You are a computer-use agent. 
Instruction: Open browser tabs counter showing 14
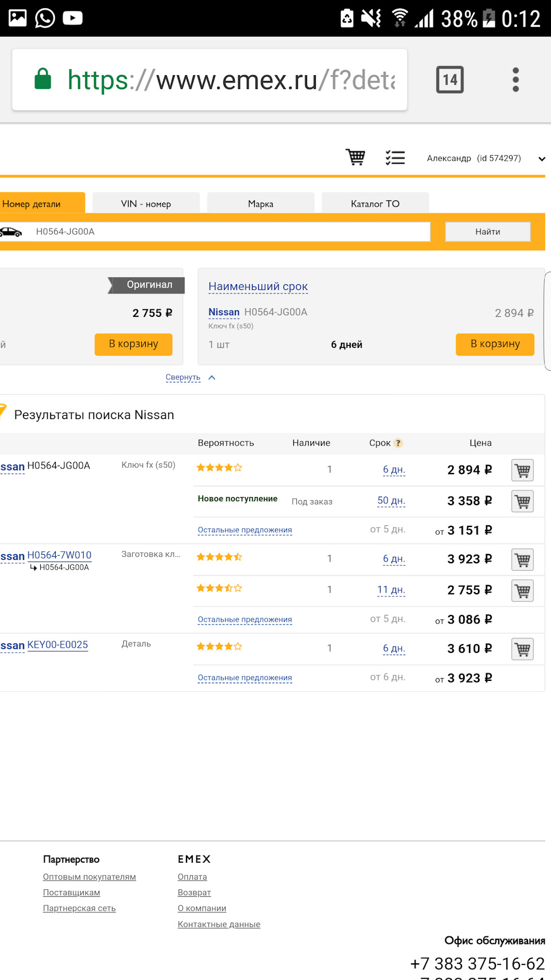point(450,80)
